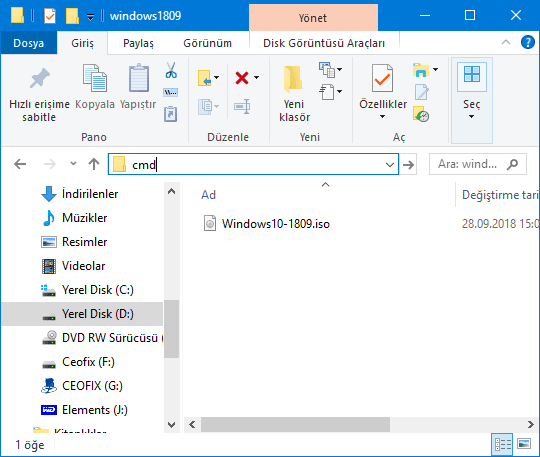Click the History icon in Aç group
Viewport: 540px width, 457px height.
point(421,114)
